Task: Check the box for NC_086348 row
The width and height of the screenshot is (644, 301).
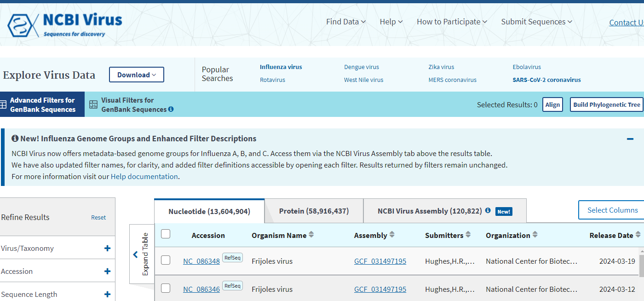Action: pyautogui.click(x=166, y=260)
